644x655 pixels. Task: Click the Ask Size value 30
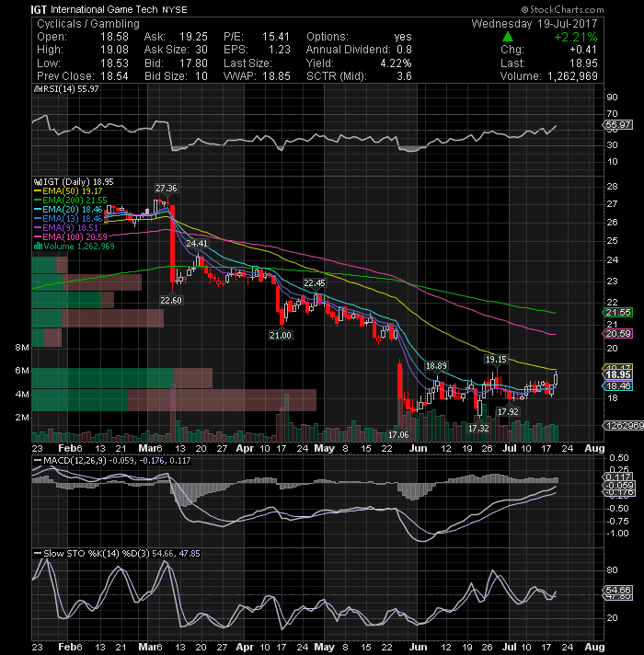coord(201,50)
